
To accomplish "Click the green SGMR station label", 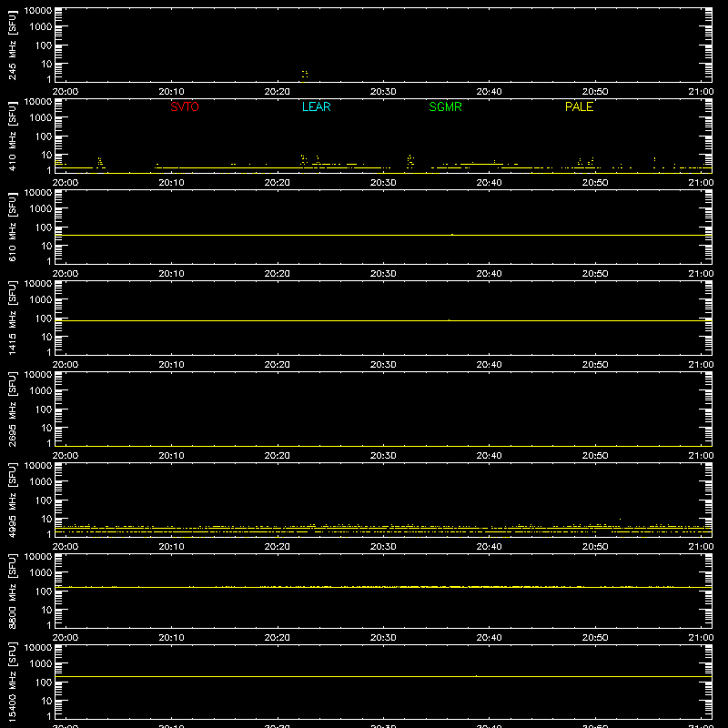I will 445,106.
